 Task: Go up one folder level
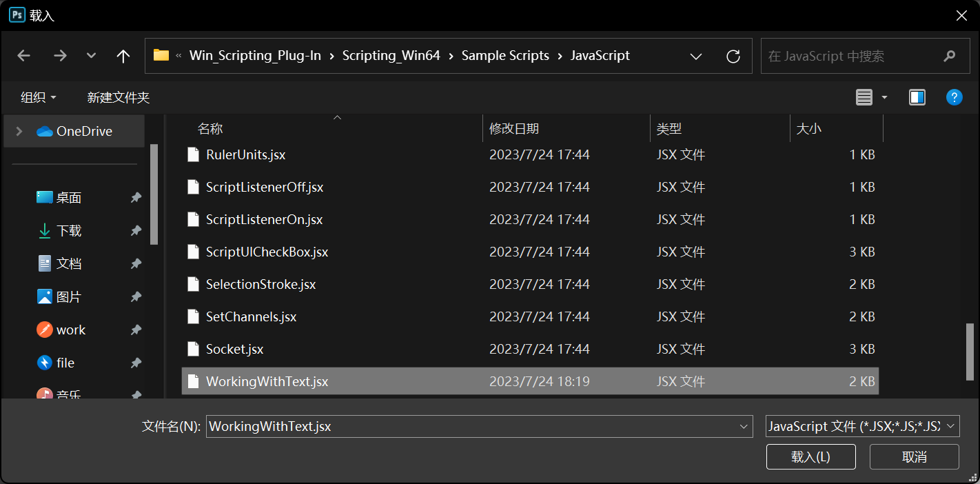(x=123, y=56)
